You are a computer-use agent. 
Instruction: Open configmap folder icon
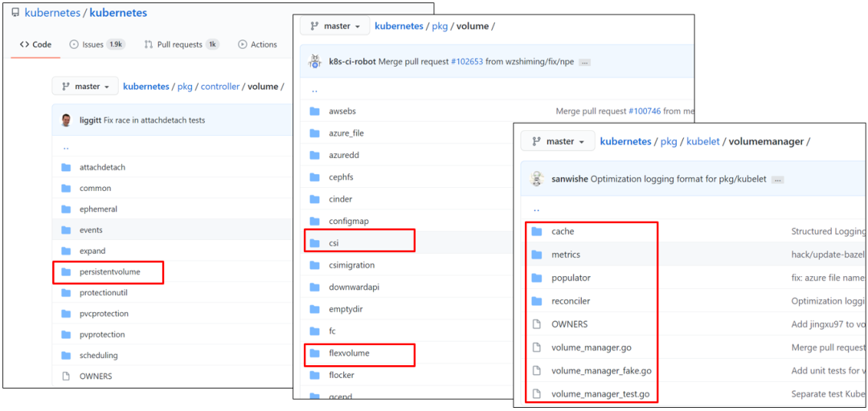pos(315,222)
